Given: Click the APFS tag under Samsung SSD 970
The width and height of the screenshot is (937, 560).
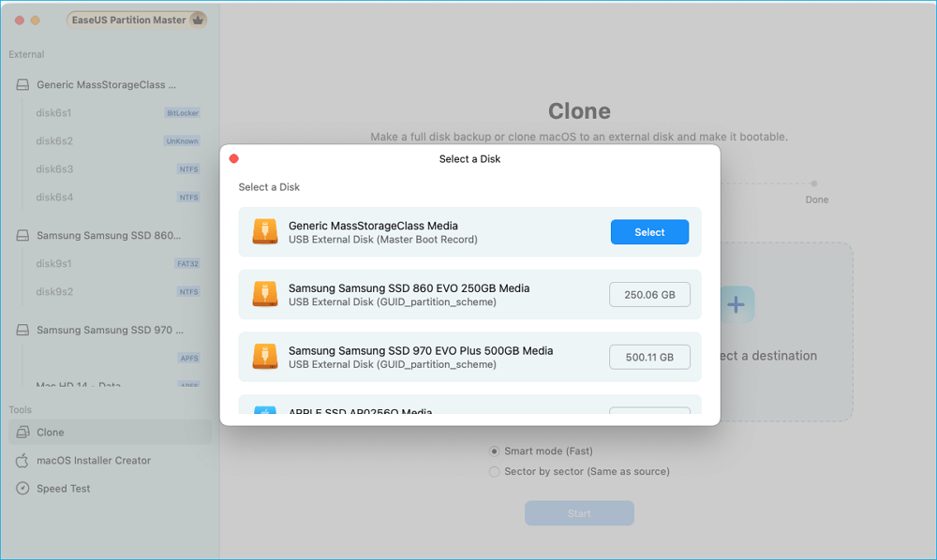Looking at the screenshot, I should (x=189, y=359).
